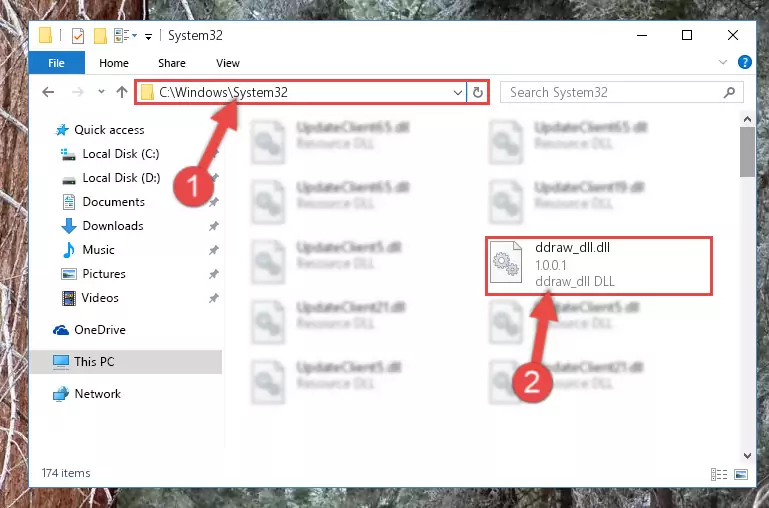
Task: Open the File menu tab
Action: [x=56, y=63]
